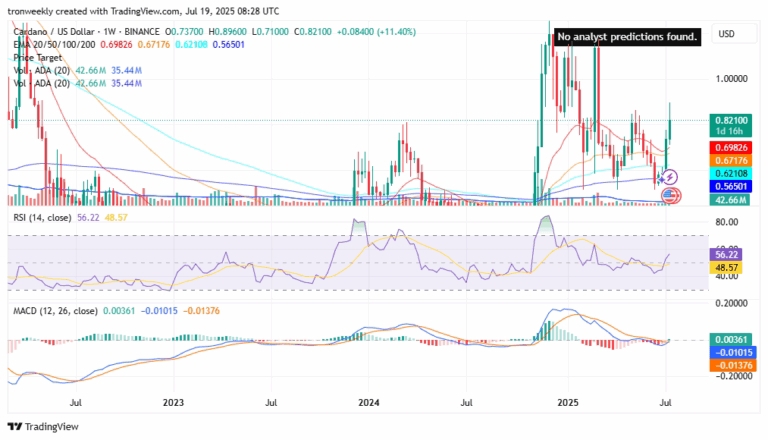Click the red 0.69826 EMA price label
The width and height of the screenshot is (768, 440).
(x=734, y=147)
